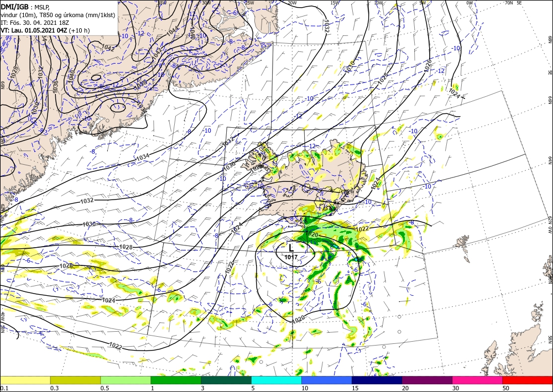553x392 pixels.
Task: Click the 20W longitude label at top
Action: 292,3
